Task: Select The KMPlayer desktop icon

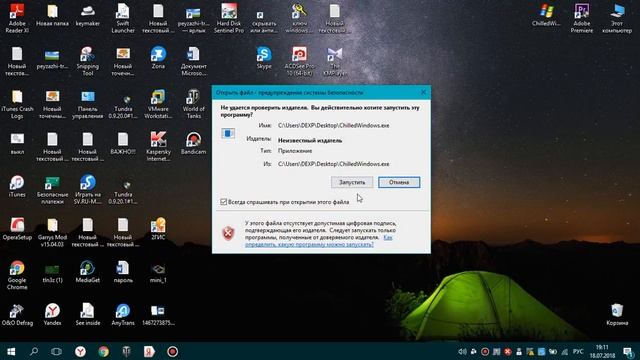Action: pos(335,61)
